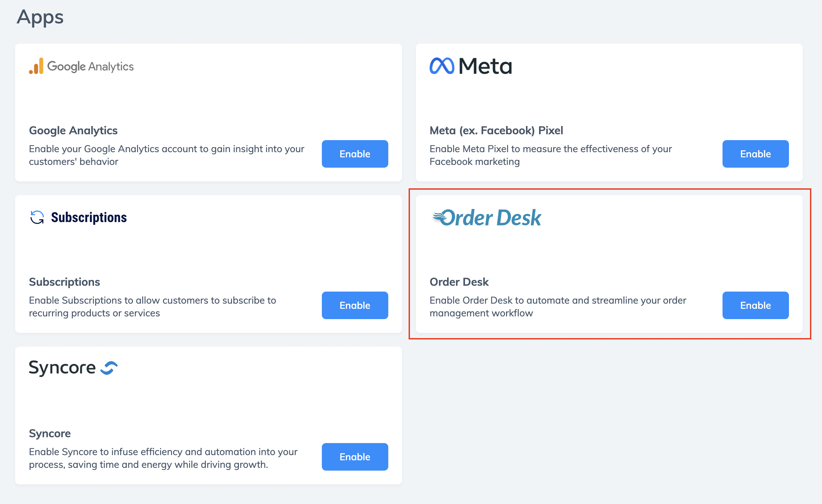This screenshot has width=822, height=504.
Task: Click the Google Analytics wordmark logo
Action: (91, 66)
